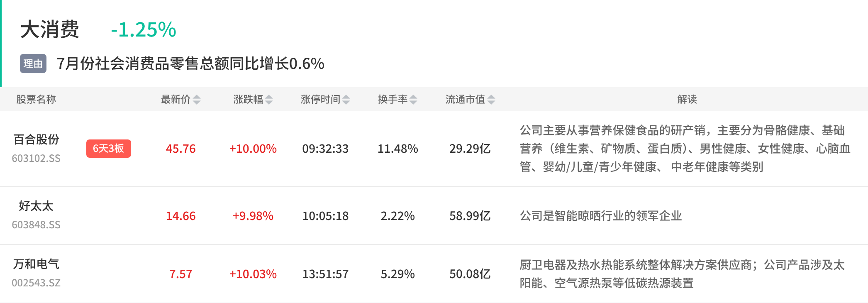Open stock 好太太
868x303 pixels.
pyautogui.click(x=36, y=206)
